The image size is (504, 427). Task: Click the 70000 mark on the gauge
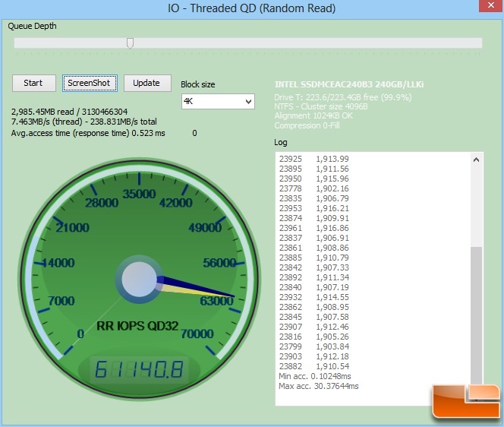point(197,334)
